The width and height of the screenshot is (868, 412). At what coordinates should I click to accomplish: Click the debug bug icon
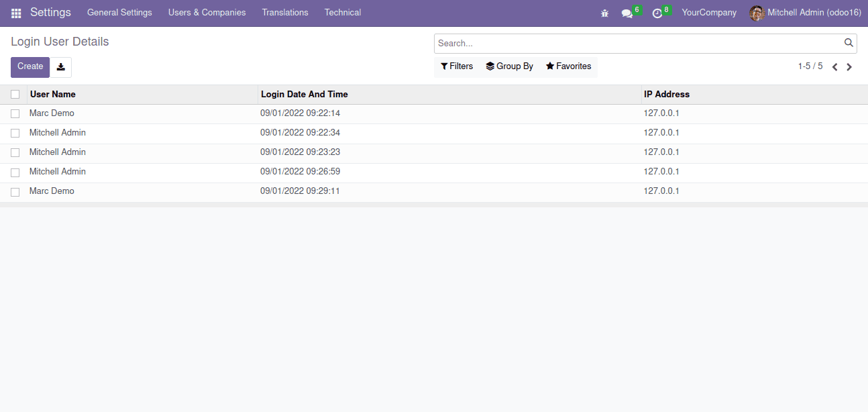[x=604, y=13]
